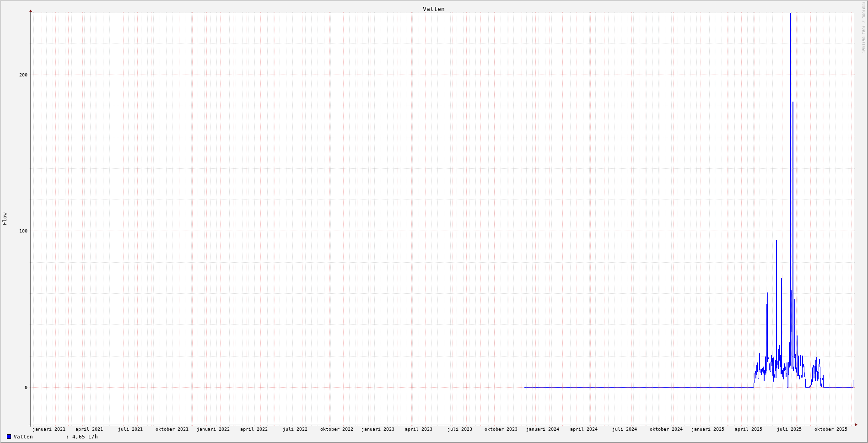Click the vertical Flow axis label

(5, 219)
